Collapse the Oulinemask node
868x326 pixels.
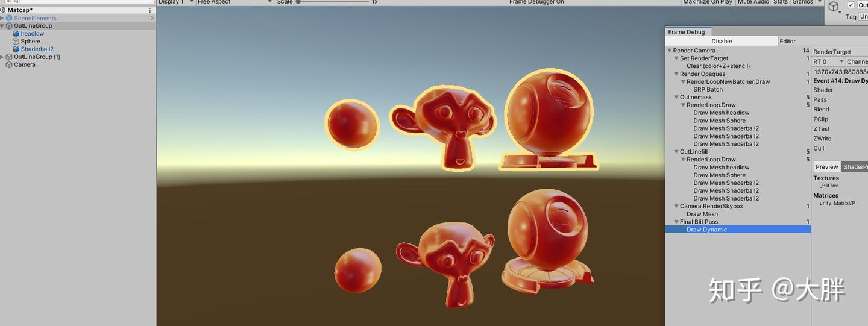676,98
